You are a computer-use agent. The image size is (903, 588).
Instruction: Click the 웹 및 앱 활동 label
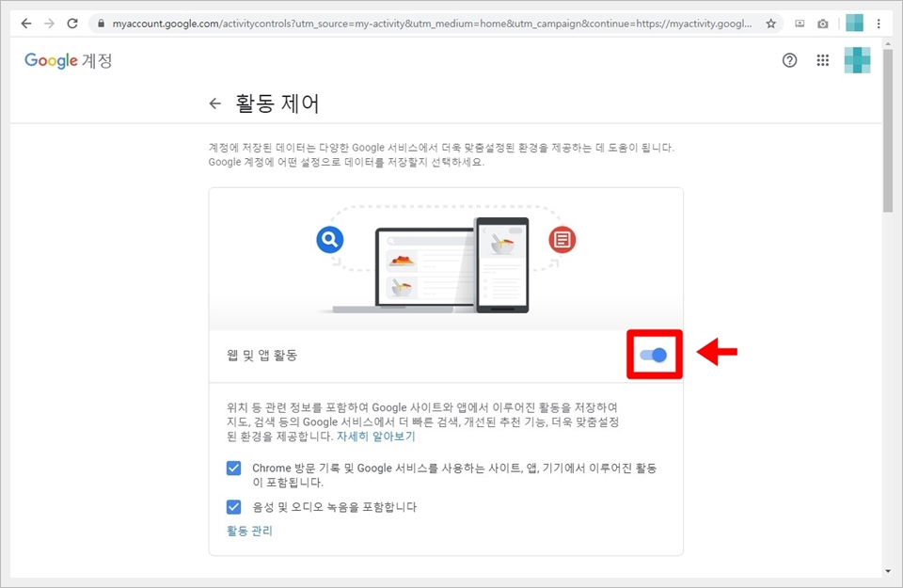[x=262, y=355]
